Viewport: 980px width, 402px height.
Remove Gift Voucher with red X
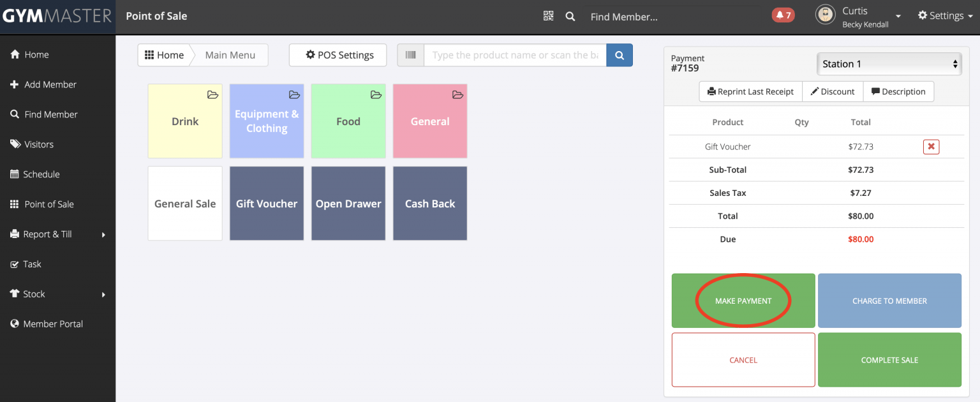(931, 147)
